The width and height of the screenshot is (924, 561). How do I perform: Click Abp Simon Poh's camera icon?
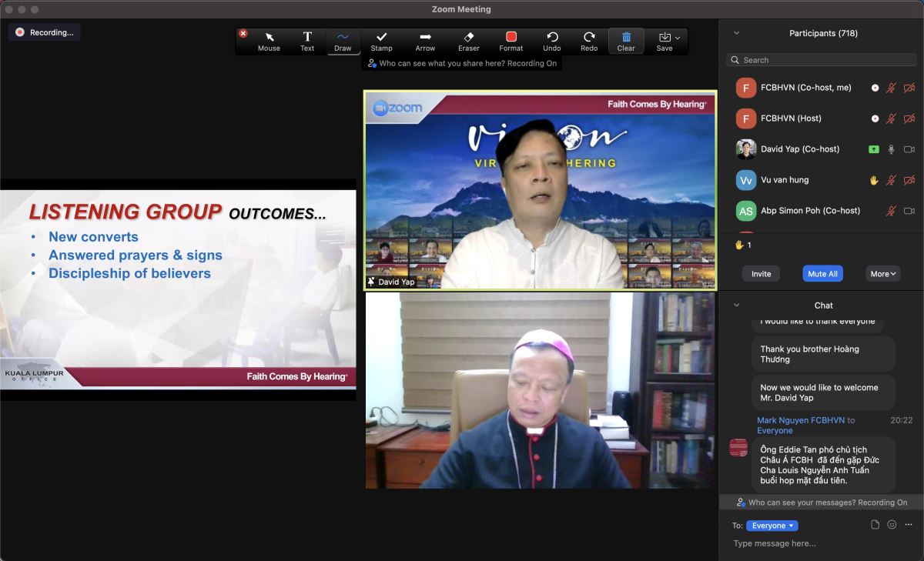click(x=909, y=211)
